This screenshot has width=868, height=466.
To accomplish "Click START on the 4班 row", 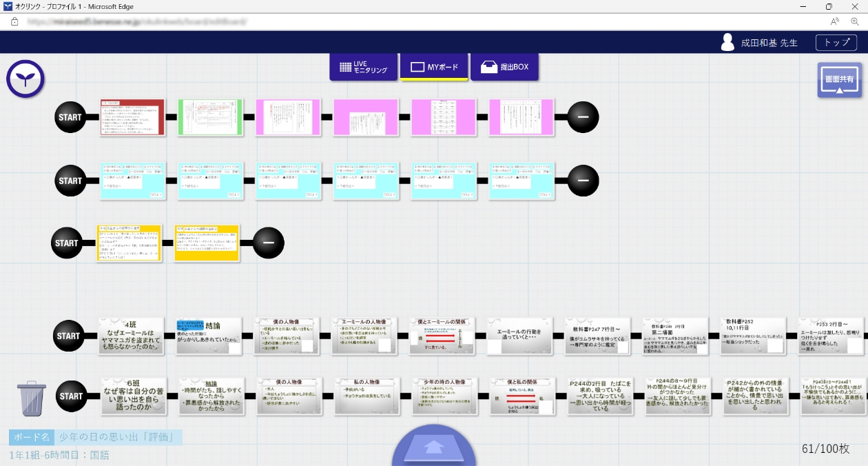I will pyautogui.click(x=69, y=336).
